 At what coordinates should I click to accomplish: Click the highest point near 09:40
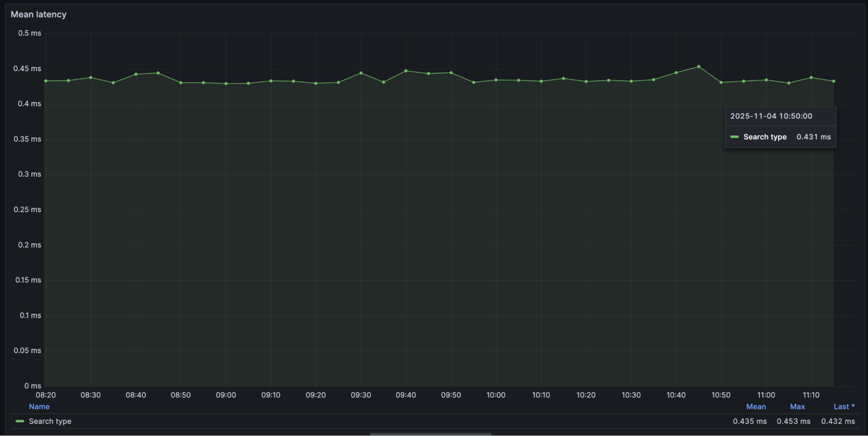click(406, 70)
